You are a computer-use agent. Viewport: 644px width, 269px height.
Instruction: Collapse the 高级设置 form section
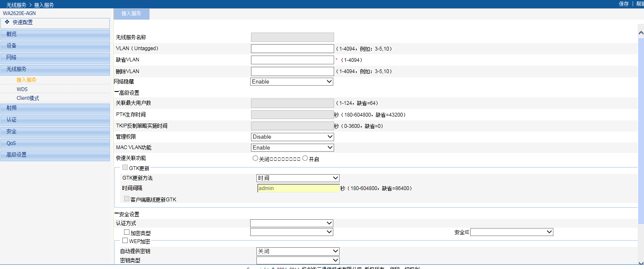(127, 93)
